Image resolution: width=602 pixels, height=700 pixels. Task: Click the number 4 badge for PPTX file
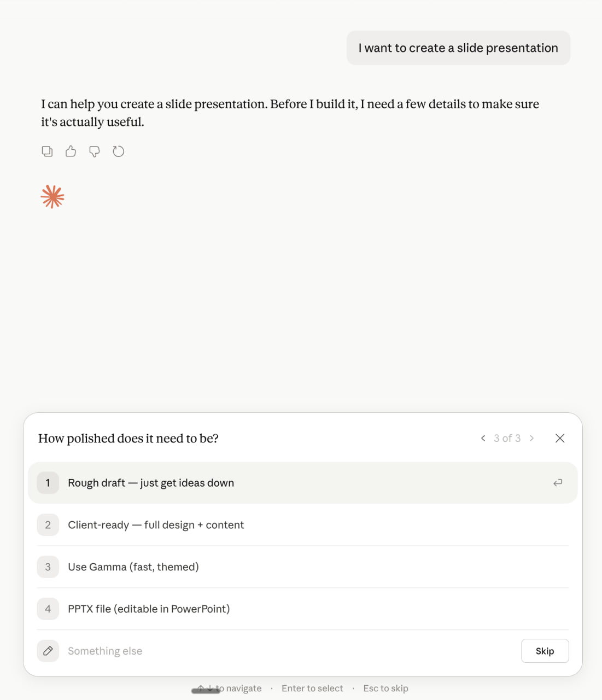48,609
